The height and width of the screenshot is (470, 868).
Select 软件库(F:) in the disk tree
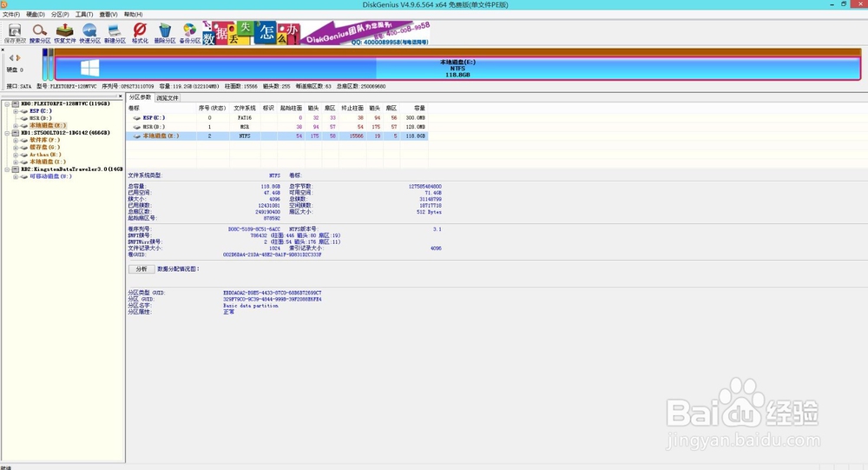click(45, 140)
